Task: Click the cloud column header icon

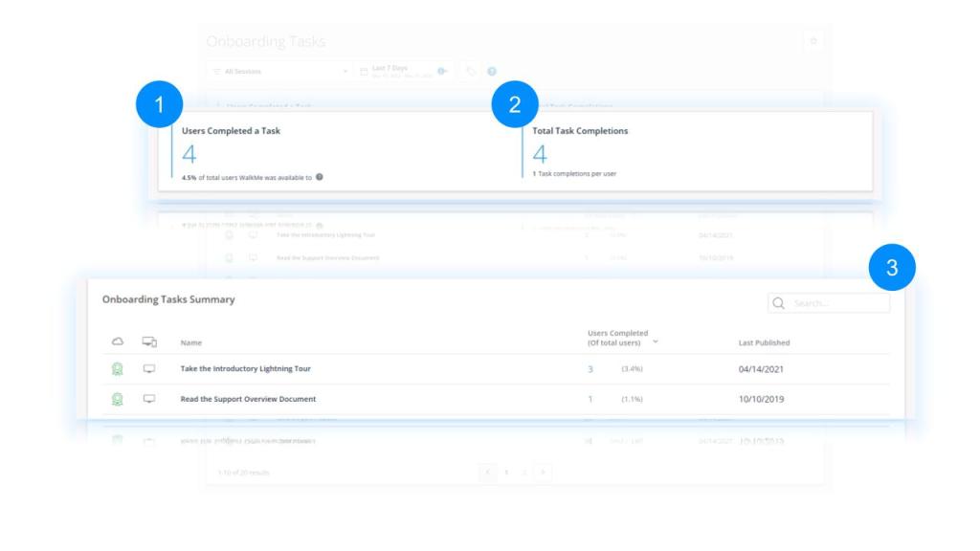Action: [118, 342]
